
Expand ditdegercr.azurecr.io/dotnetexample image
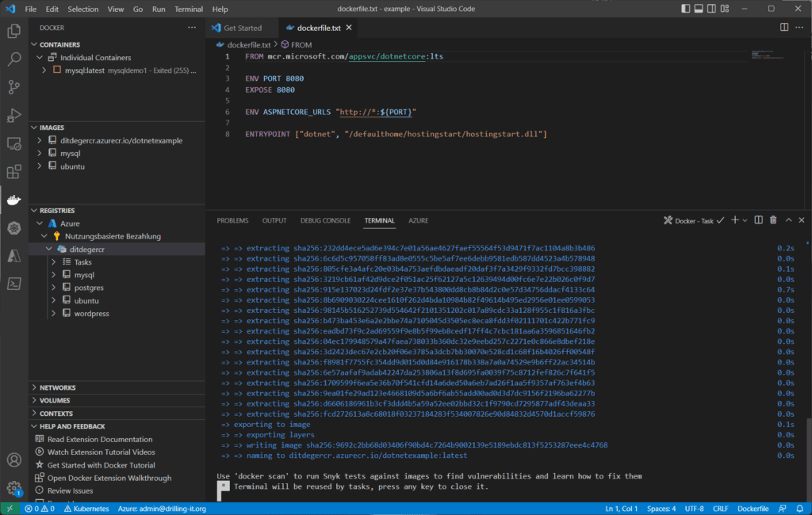click(40, 140)
